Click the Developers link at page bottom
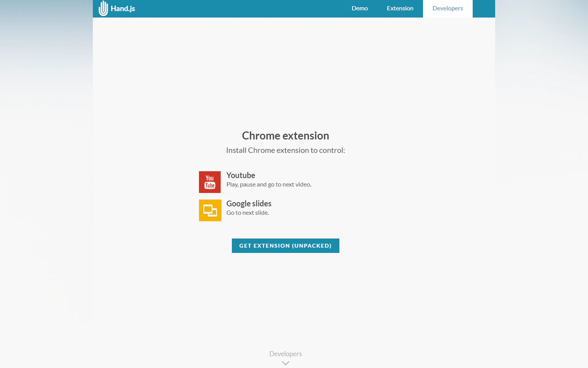Image resolution: width=588 pixels, height=368 pixels. click(285, 354)
